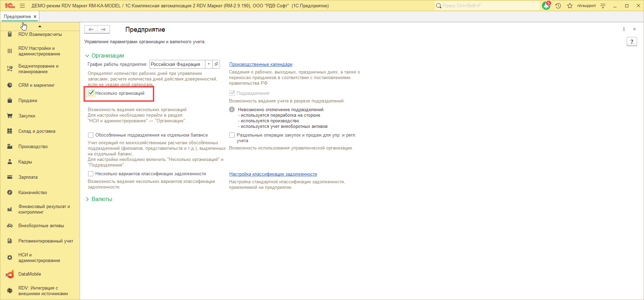
Task: Open Внеоборотные активы section
Action: click(41, 225)
